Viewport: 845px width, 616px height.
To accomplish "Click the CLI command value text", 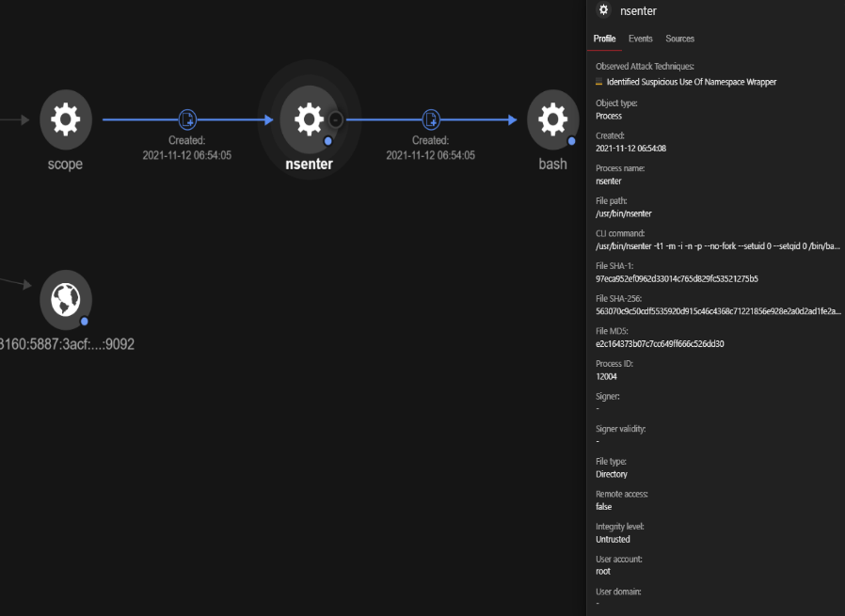I will [x=717, y=246].
